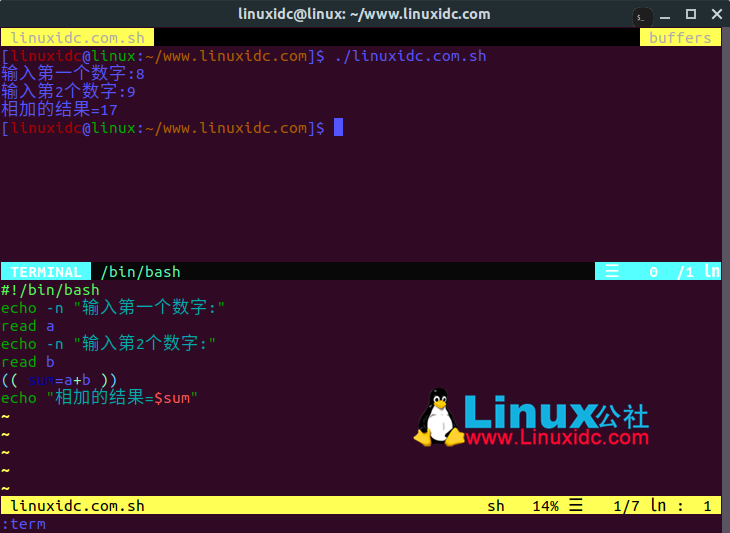
Task: Click linuxidc.com.sh in bottom status line
Action: coord(77,506)
